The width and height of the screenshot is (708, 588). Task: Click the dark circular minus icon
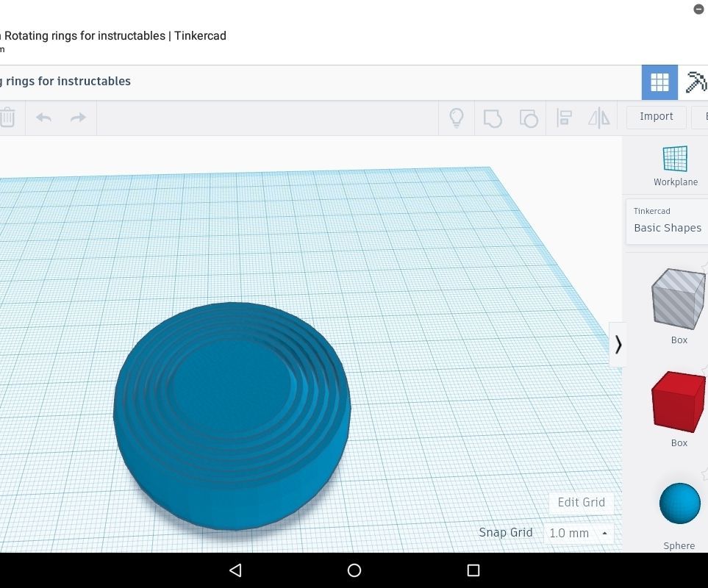[698, 9]
